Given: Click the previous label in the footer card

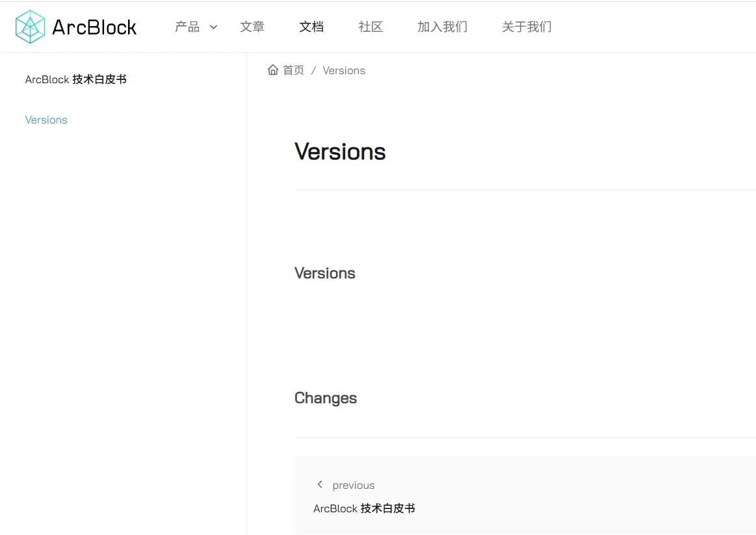Looking at the screenshot, I should click(x=354, y=486).
